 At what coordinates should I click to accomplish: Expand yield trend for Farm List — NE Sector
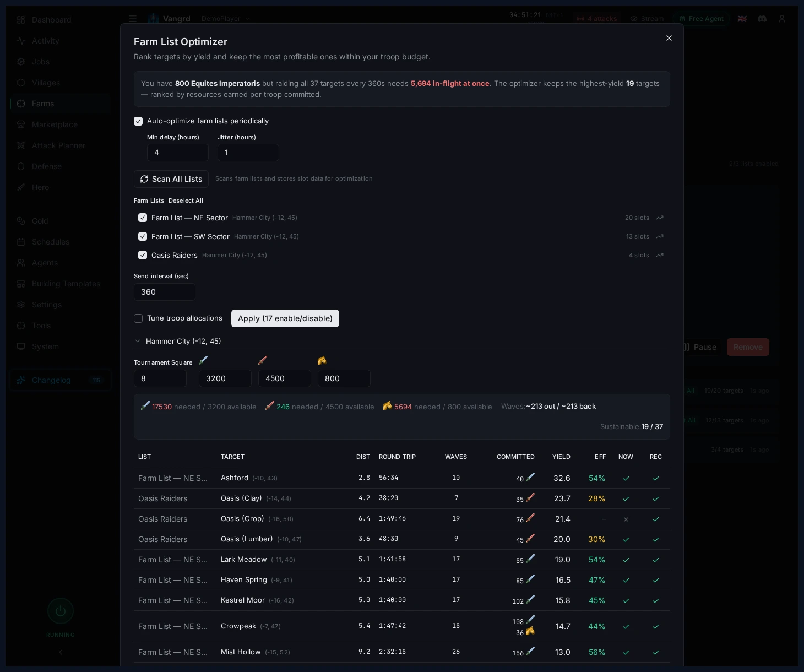pos(659,218)
